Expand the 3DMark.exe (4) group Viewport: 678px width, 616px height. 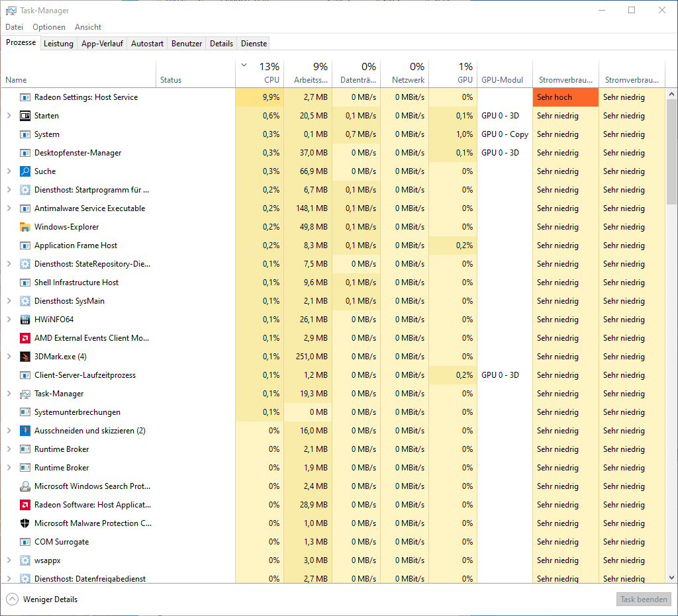point(9,357)
